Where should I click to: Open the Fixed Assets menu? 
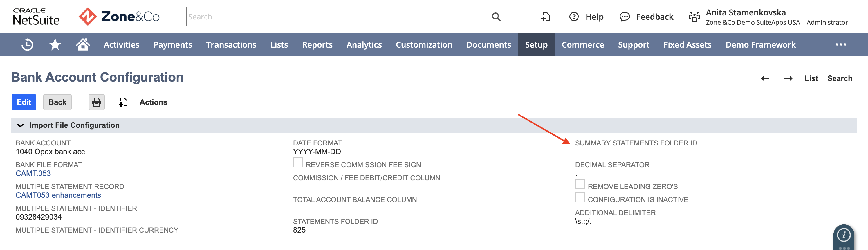pyautogui.click(x=687, y=44)
